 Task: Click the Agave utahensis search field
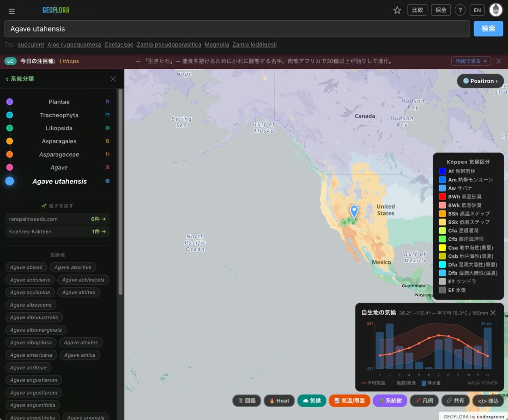pyautogui.click(x=236, y=29)
